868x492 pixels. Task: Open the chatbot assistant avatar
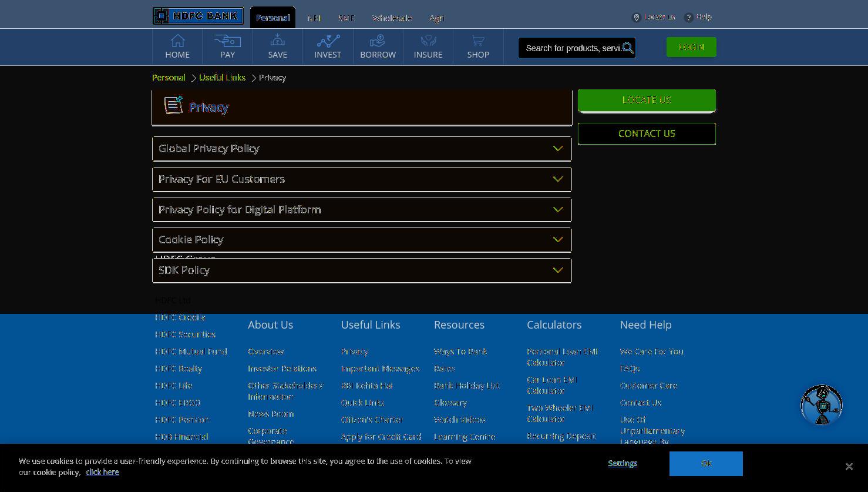coord(822,404)
